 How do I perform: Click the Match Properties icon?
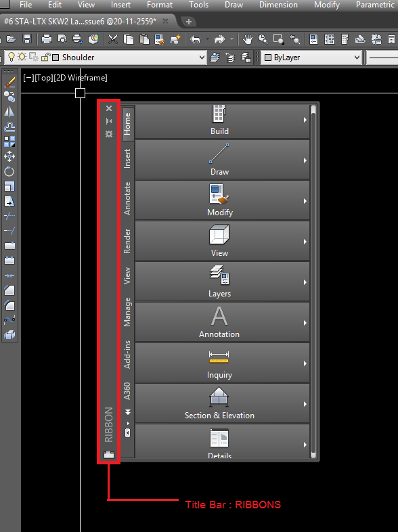[160, 39]
